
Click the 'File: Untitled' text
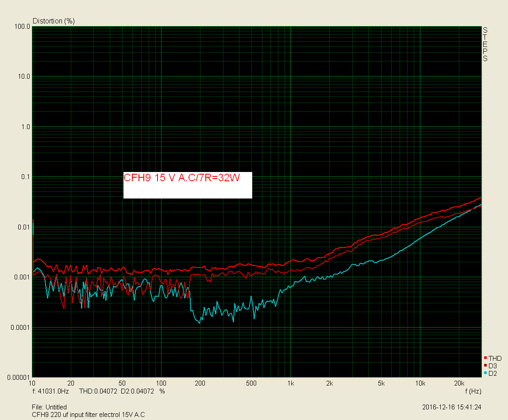point(49,407)
